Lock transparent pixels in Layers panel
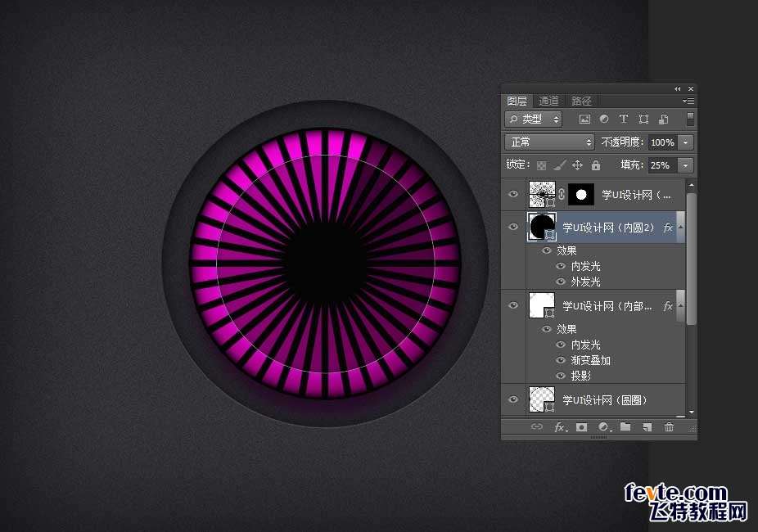This screenshot has width=758, height=532. click(541, 165)
